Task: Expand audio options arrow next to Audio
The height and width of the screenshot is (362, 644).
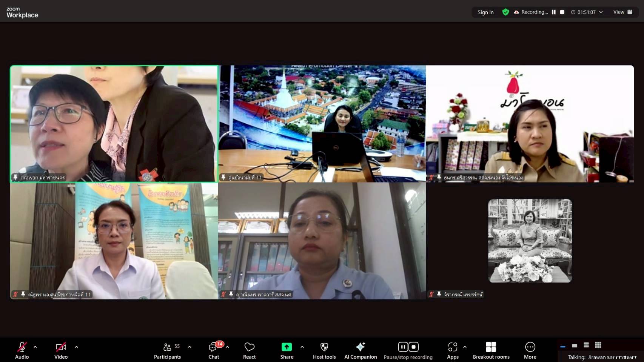Action: tap(35, 347)
